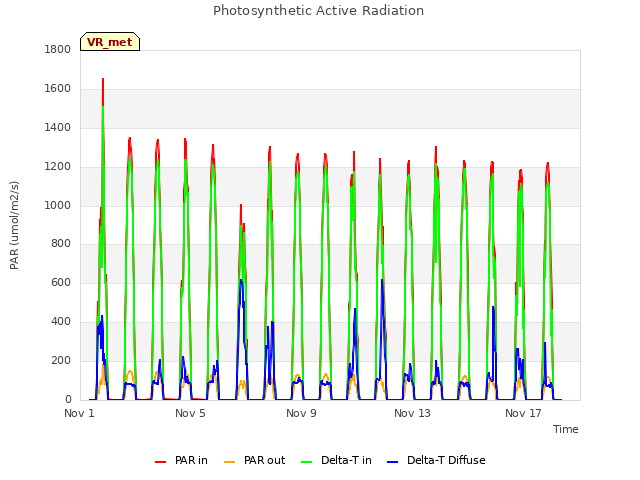Image resolution: width=640 pixels, height=480 pixels.
Task: Select the 'Delta-T Diffuse' legend label
Action: (x=446, y=460)
